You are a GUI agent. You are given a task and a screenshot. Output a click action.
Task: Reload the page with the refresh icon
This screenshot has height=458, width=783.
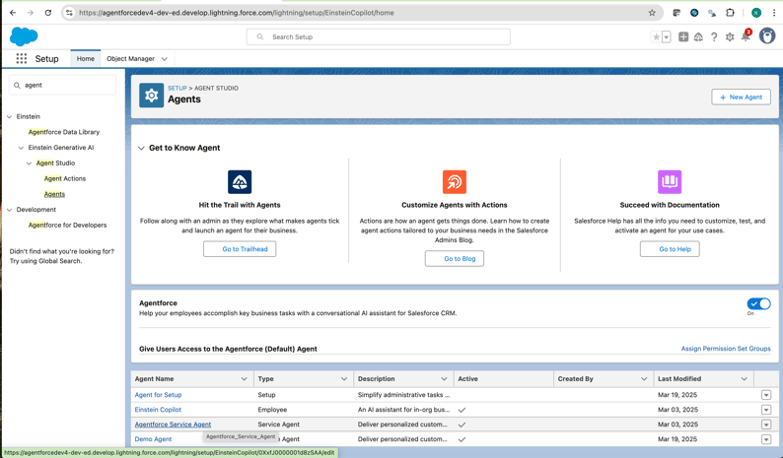tap(48, 13)
